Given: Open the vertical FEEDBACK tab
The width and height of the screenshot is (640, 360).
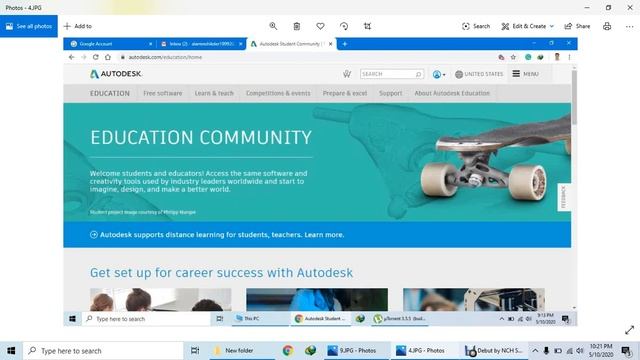Looking at the screenshot, I should point(564,197).
